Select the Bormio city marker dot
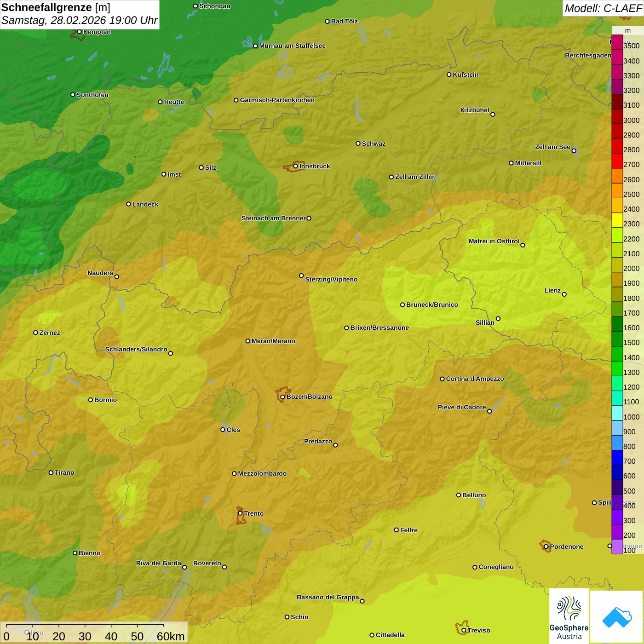Viewport: 644px width, 644px height. 91,400
